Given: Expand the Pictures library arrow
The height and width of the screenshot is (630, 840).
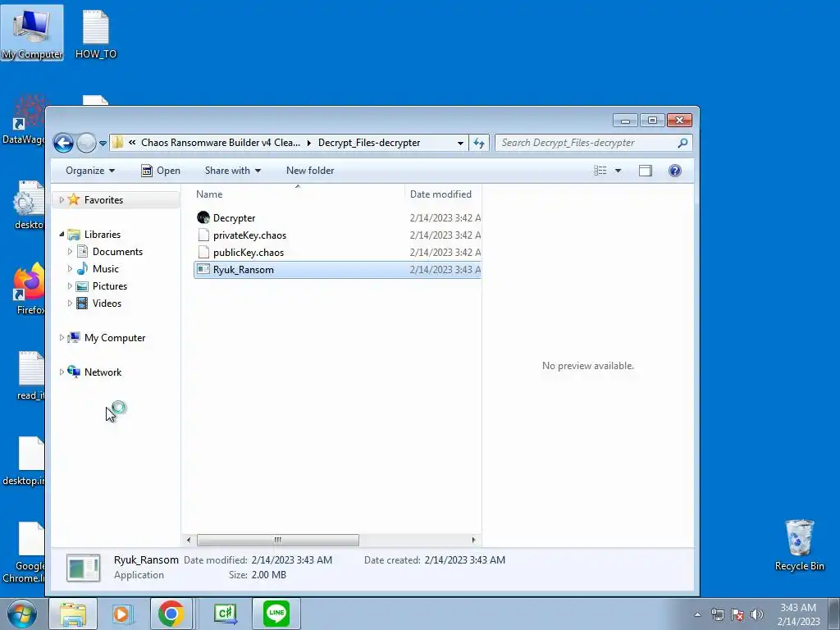Looking at the screenshot, I should point(70,285).
